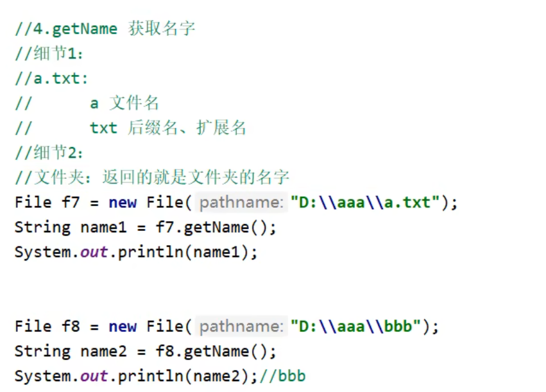The image size is (546, 392).
Task: Click the new keyword in the f7 line
Action: click(x=123, y=203)
